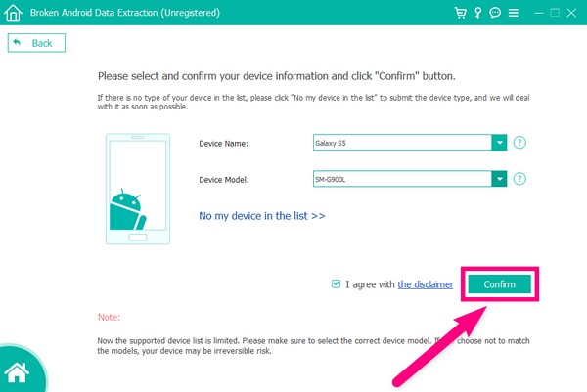Click the 'Device Name:' label
The width and height of the screenshot is (587, 392).
[223, 144]
